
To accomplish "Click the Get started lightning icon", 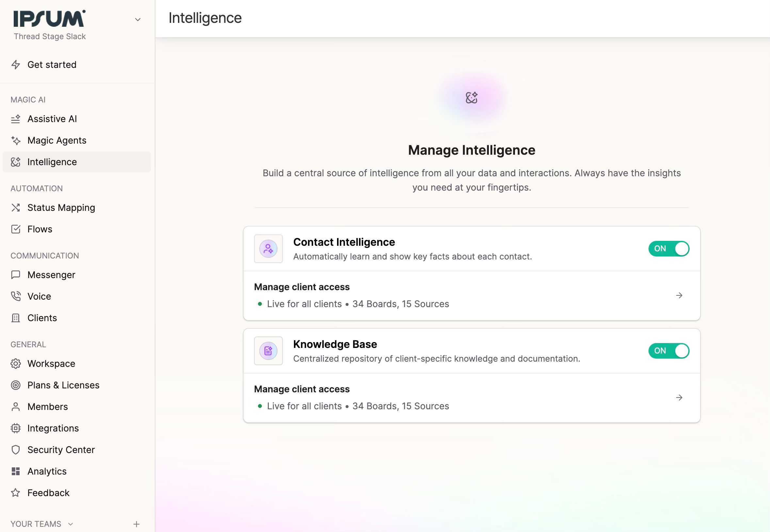I will tap(16, 65).
